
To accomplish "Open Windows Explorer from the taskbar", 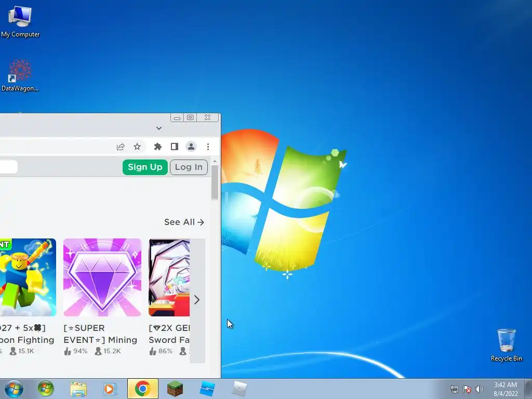I will coord(78,389).
